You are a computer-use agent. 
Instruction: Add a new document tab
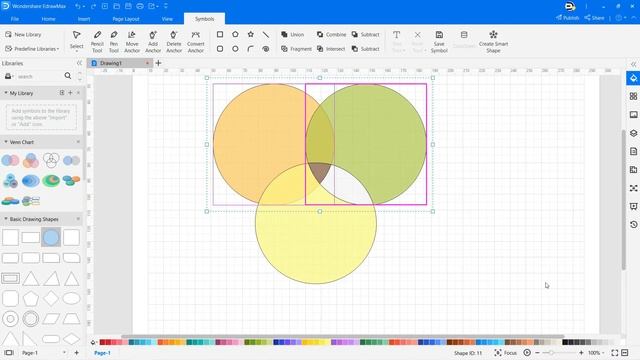click(158, 63)
